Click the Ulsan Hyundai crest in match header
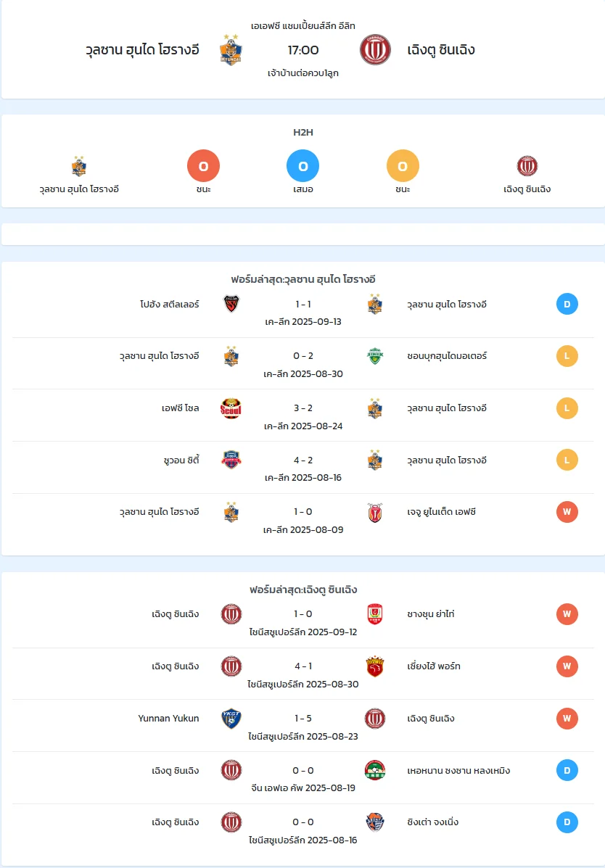This screenshot has width=605, height=868. pyautogui.click(x=231, y=50)
